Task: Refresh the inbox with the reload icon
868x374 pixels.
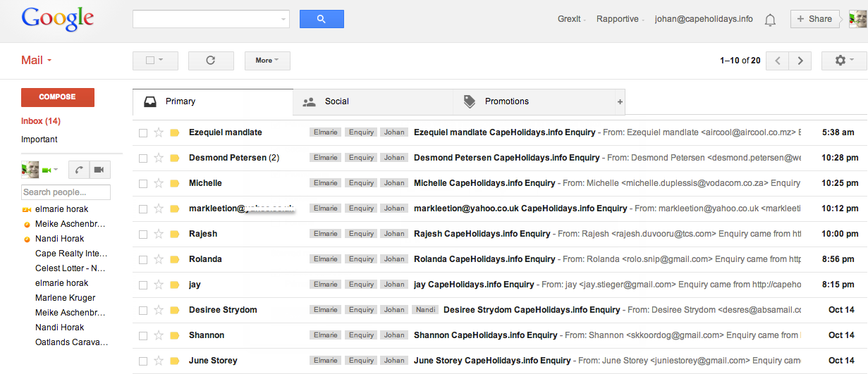Action: coord(210,61)
